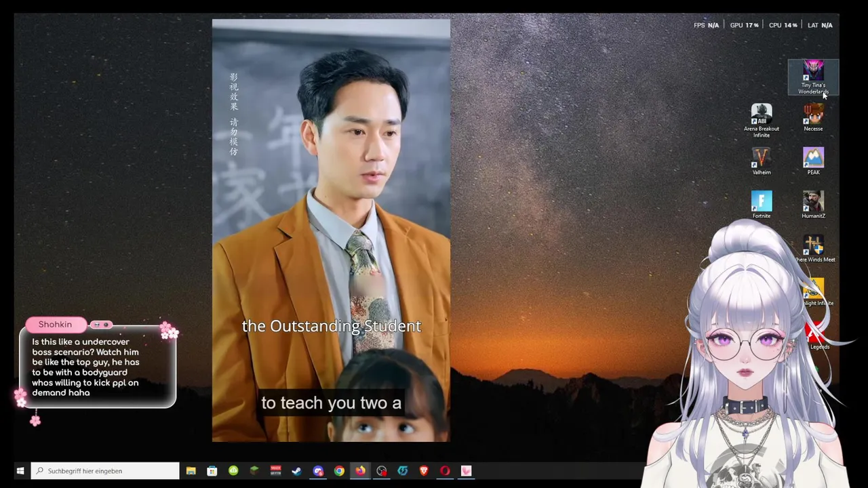Click the FPS N/A performance readout
Viewport: 868px width, 488px height.
pos(706,25)
